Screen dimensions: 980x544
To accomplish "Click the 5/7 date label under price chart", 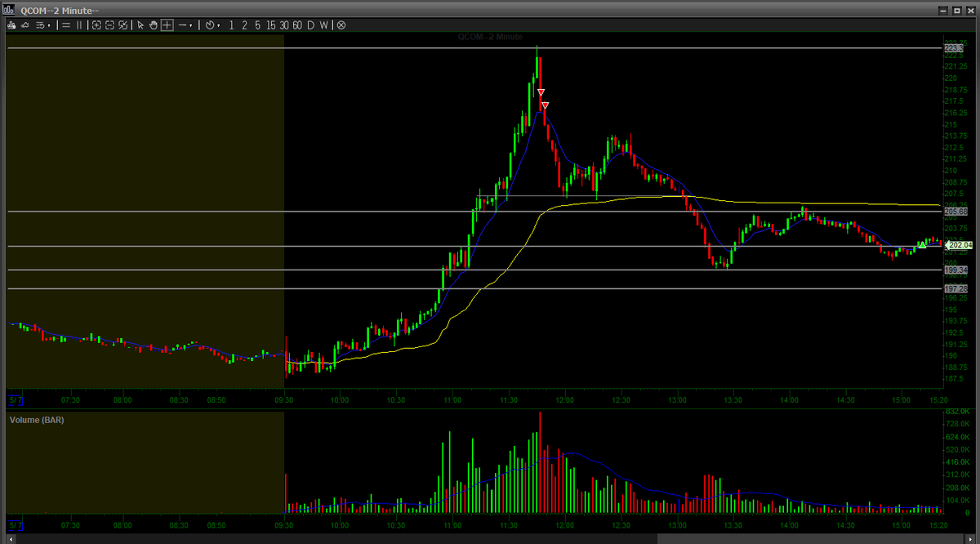I will coord(15,400).
